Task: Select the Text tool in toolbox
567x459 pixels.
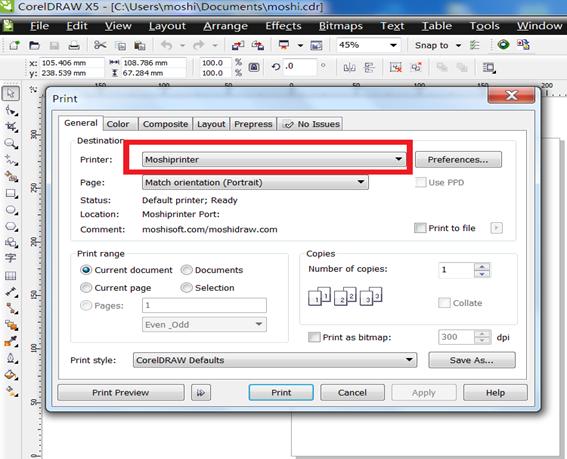Action: click(11, 258)
